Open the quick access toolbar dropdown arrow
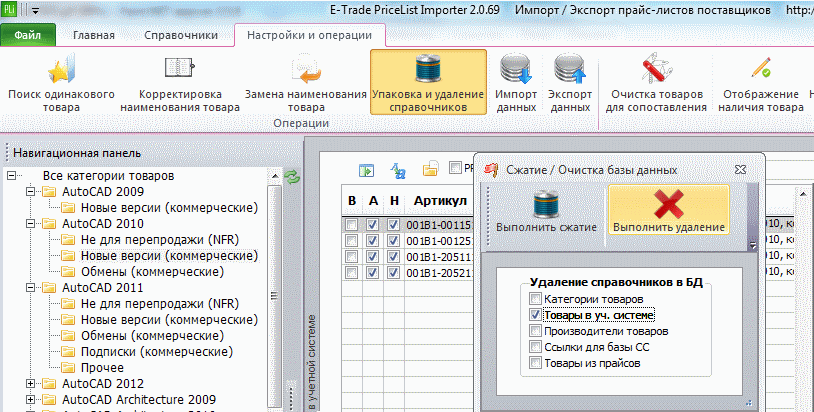This screenshot has height=412, width=814. [x=35, y=10]
